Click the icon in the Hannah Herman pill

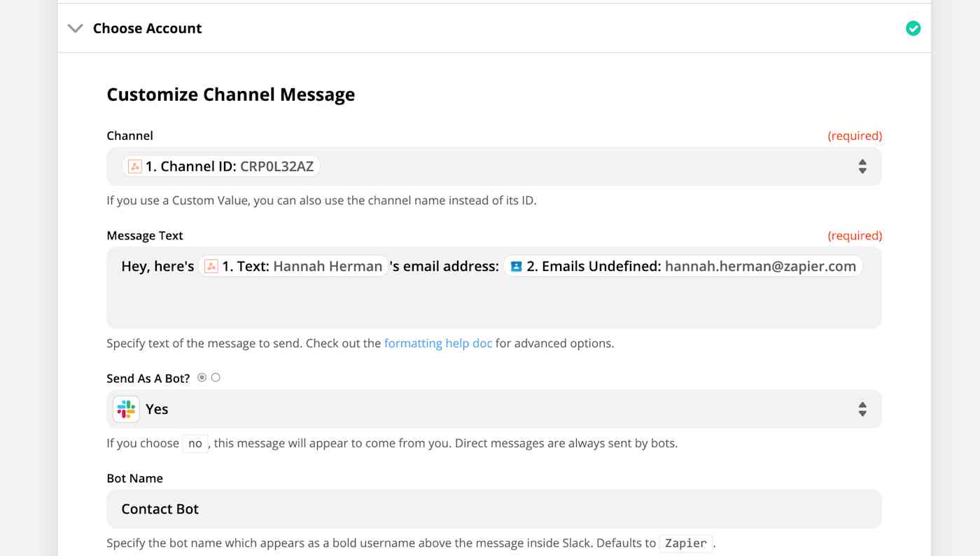click(x=211, y=267)
